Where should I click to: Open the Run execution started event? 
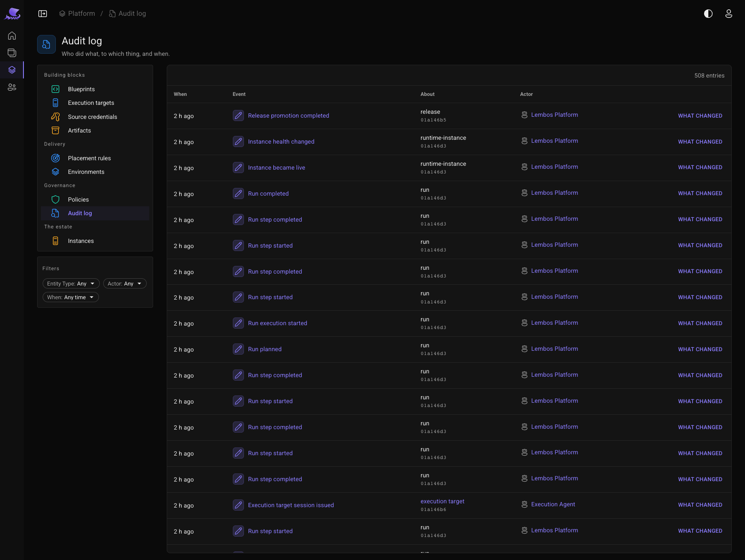(x=278, y=323)
